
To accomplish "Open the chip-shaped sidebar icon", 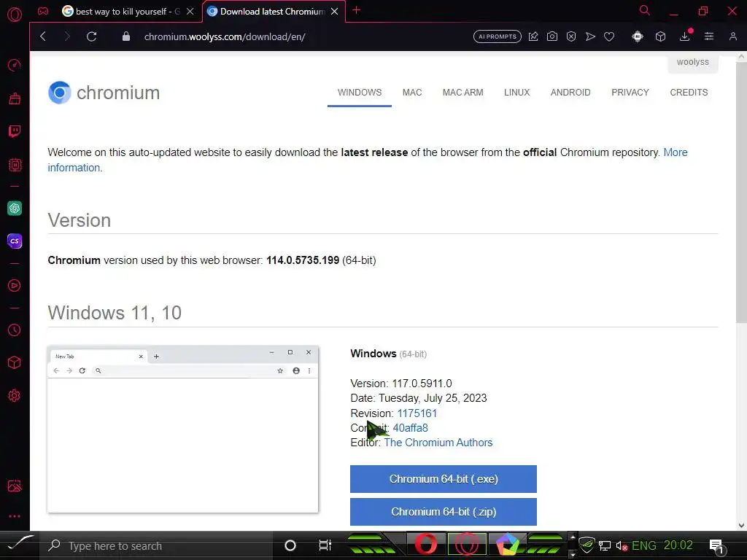I will pyautogui.click(x=15, y=165).
